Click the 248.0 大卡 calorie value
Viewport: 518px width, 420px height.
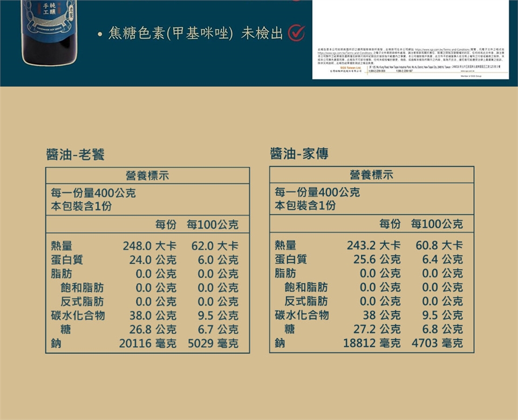pyautogui.click(x=149, y=246)
